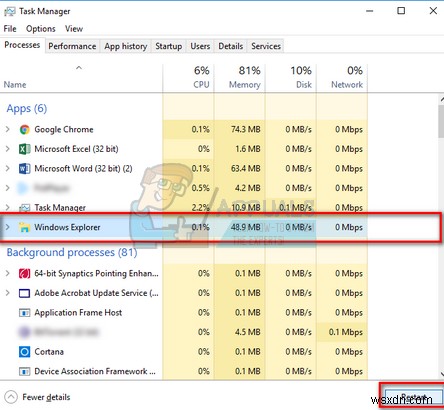Expand the Windows Explorer process group
This screenshot has width=444, height=410.
coord(8,227)
